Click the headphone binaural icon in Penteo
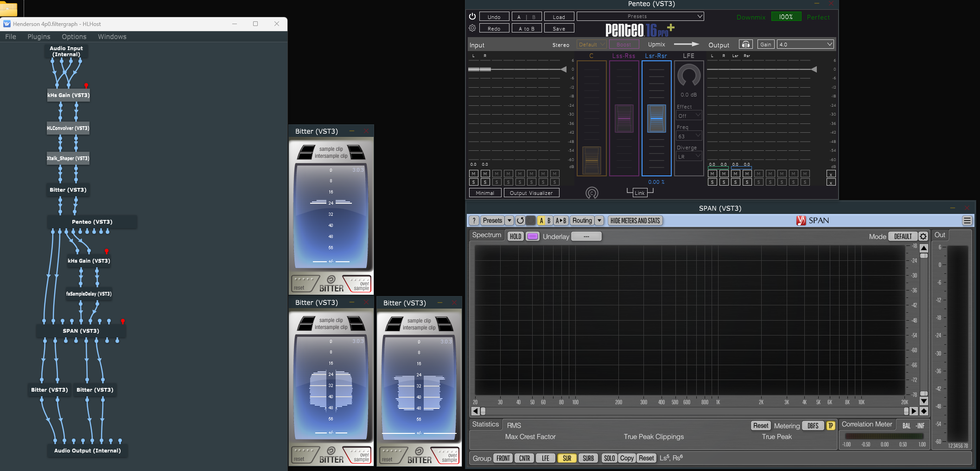The height and width of the screenshot is (471, 980). point(745,45)
